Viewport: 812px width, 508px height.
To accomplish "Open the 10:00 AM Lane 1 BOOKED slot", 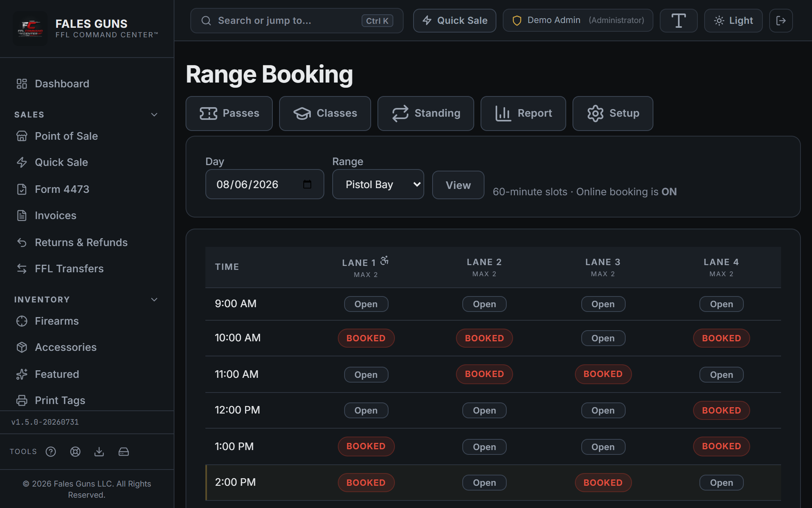I will (366, 338).
